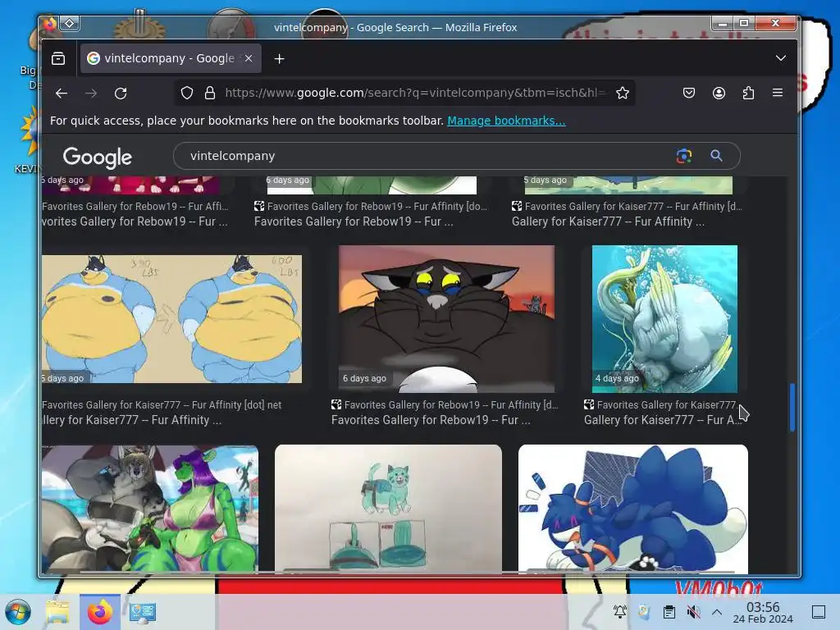
Task: Open the link with truncated title 'Favorites Gallery for Rebow19 -- Fur Affinity [do...'
Action: click(x=371, y=206)
